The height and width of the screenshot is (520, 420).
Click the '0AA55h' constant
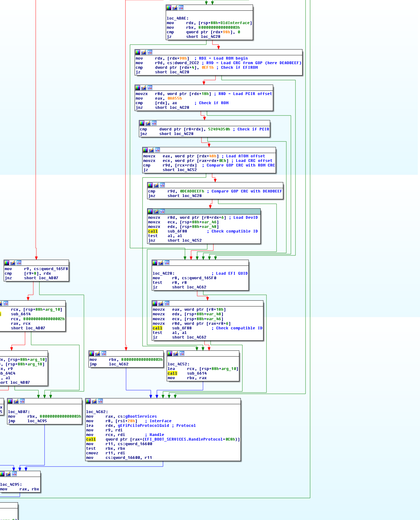(x=175, y=98)
